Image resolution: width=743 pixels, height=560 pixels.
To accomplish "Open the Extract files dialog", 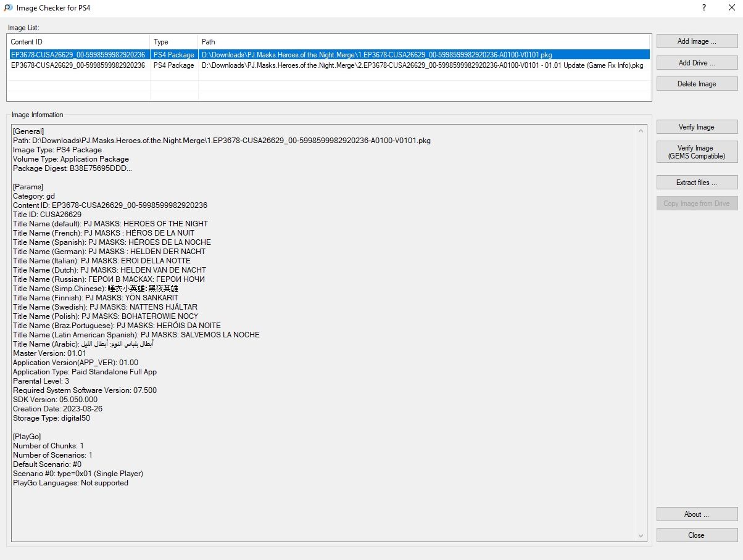I will 697,183.
